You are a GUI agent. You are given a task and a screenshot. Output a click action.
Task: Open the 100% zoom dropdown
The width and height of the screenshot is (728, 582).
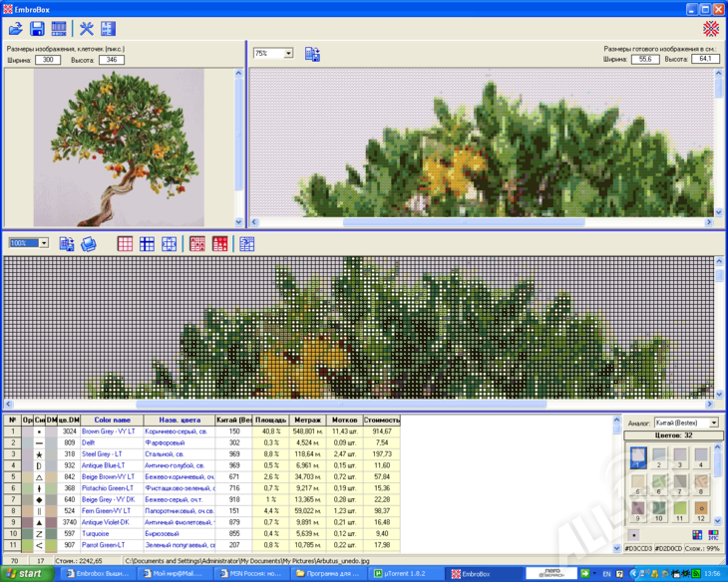[43, 243]
